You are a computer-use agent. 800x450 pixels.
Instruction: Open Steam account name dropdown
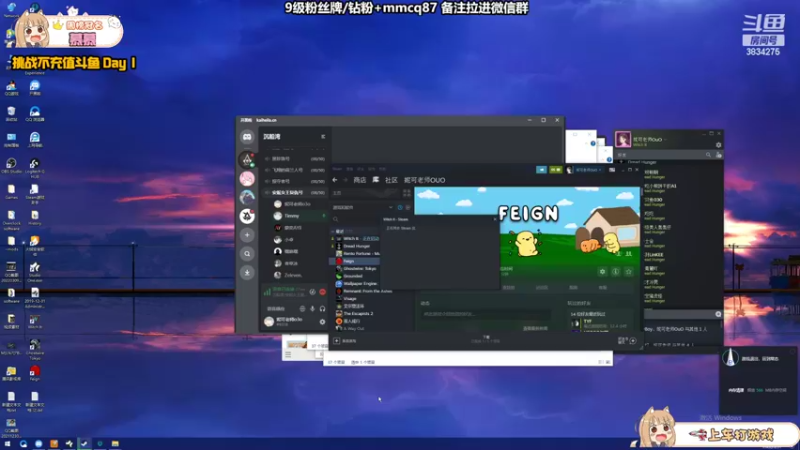(x=587, y=170)
